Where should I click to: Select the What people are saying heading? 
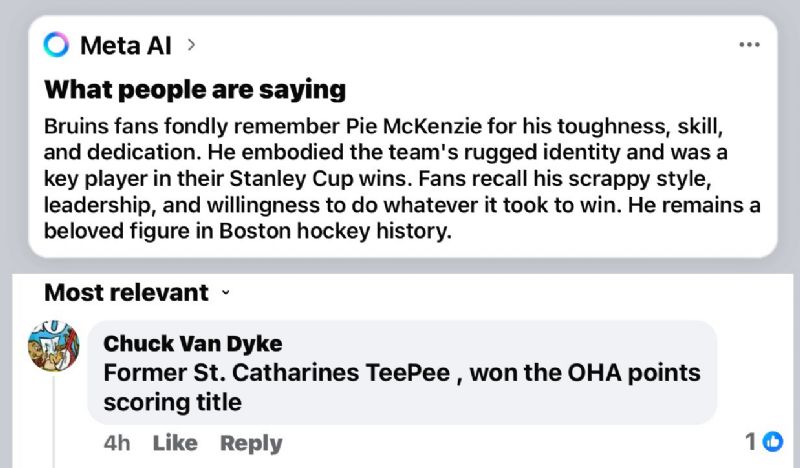click(195, 90)
